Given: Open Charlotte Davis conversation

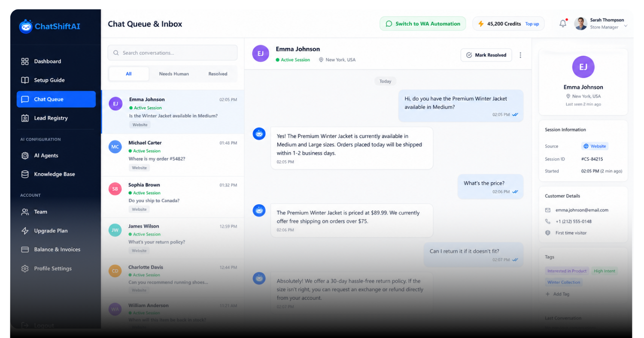Looking at the screenshot, I should click(173, 279).
